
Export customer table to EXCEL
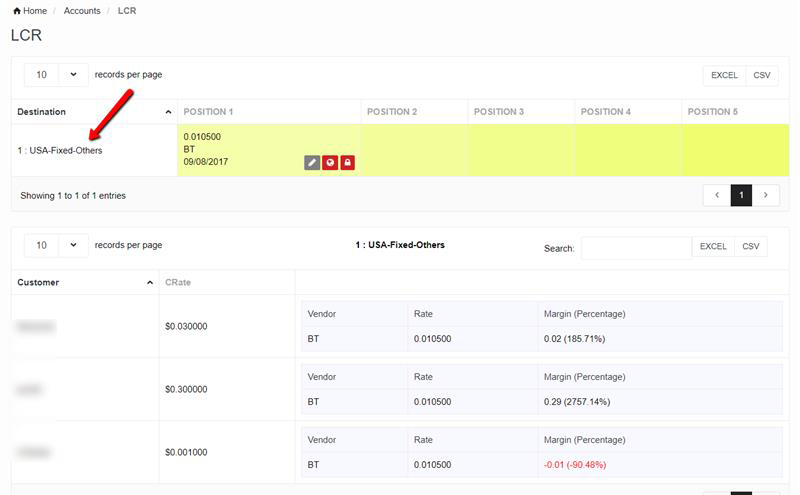click(713, 246)
